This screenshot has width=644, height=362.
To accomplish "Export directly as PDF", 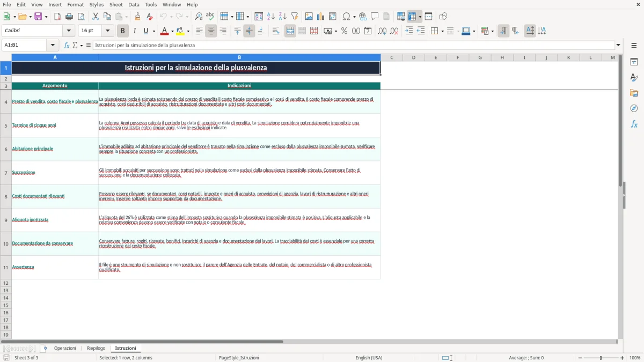I will coord(57,17).
